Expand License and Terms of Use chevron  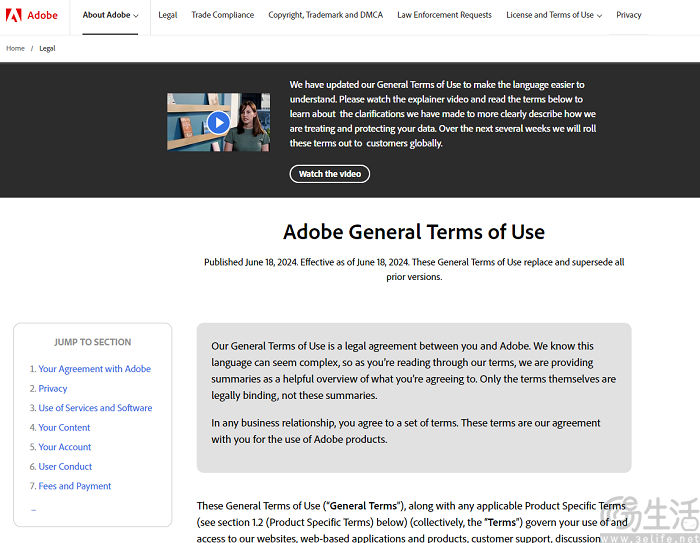[x=599, y=16]
